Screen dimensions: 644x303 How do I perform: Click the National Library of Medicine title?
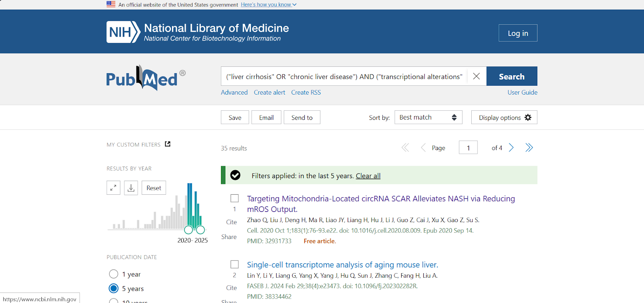click(217, 28)
